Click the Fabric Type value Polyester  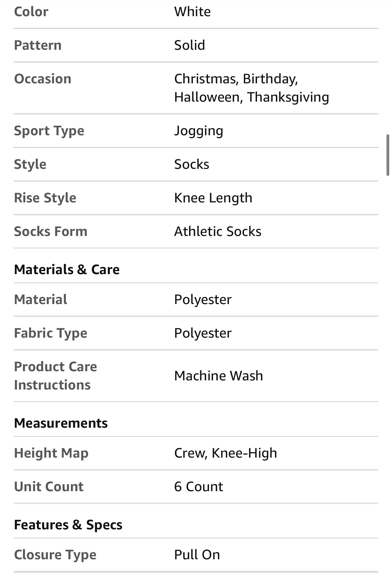pyautogui.click(x=203, y=333)
